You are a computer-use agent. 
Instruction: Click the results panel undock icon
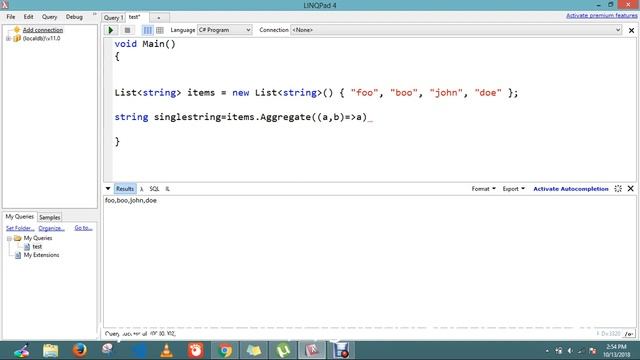[618, 189]
